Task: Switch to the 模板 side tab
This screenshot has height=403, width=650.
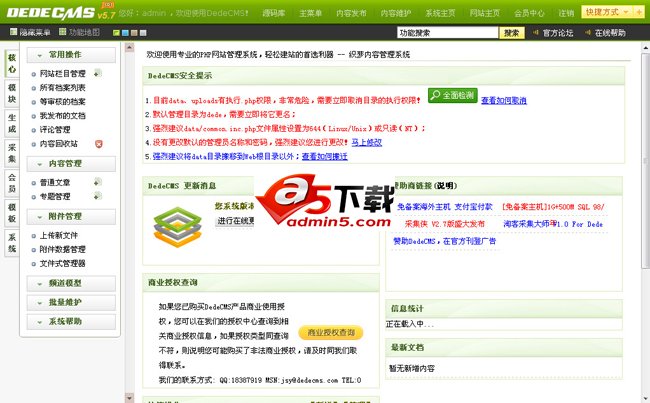Action: (x=12, y=213)
